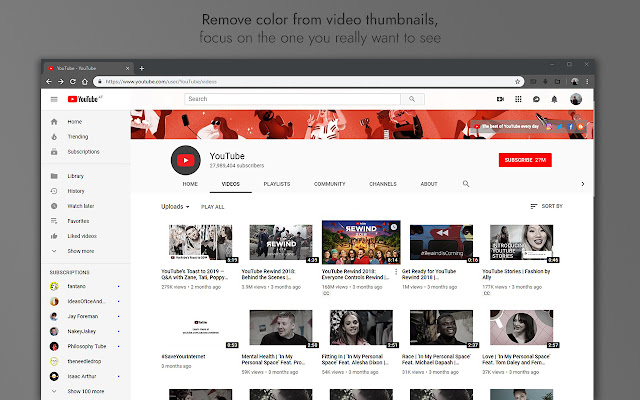This screenshot has height=400, width=640.
Task: Close the YouTube browser tab
Action: tap(127, 68)
